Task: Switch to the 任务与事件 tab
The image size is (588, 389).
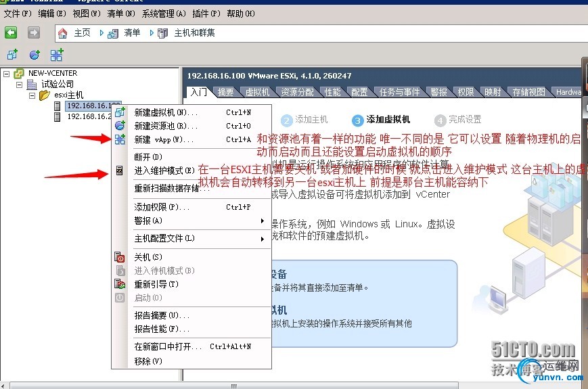Action: click(399, 92)
